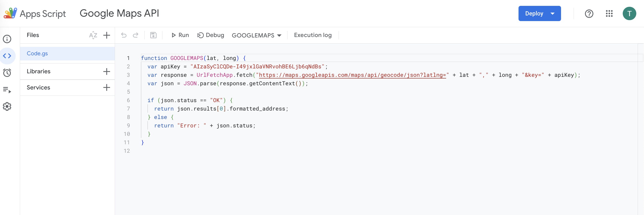Viewport: 644px width, 215px height.
Task: Click the Apps Script logo
Action: pyautogui.click(x=10, y=13)
